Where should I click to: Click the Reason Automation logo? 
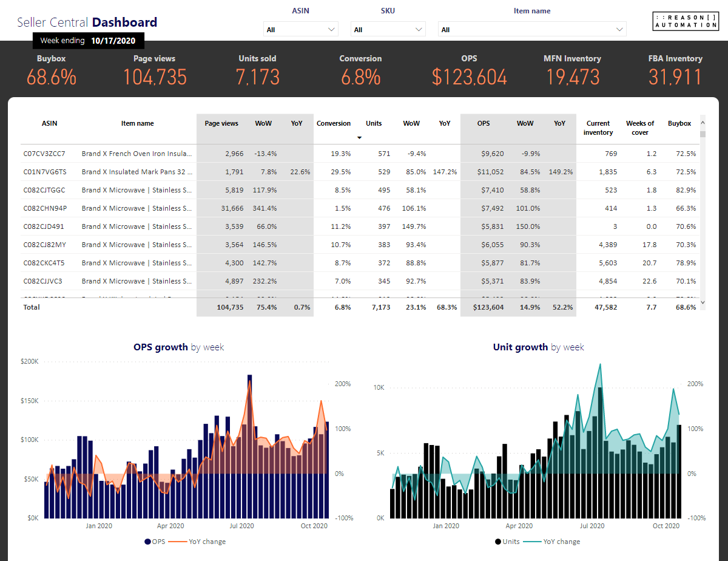tap(686, 21)
